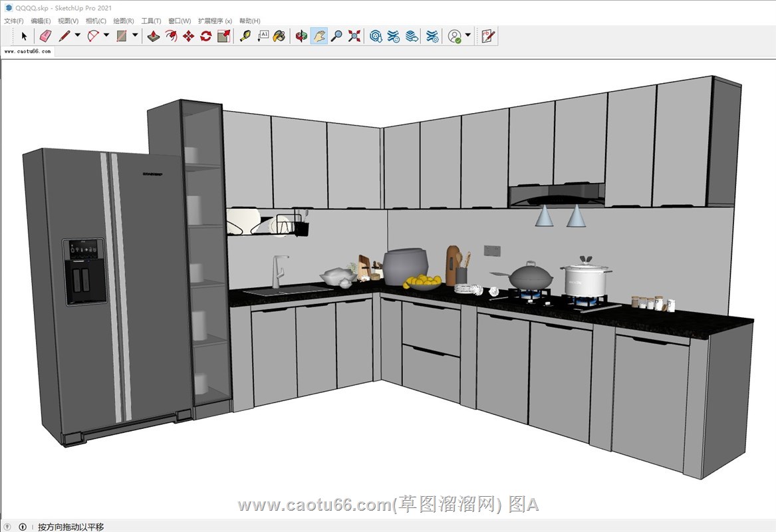The height and width of the screenshot is (532, 776).
Task: Open the 相机(C) menu
Action: click(96, 21)
